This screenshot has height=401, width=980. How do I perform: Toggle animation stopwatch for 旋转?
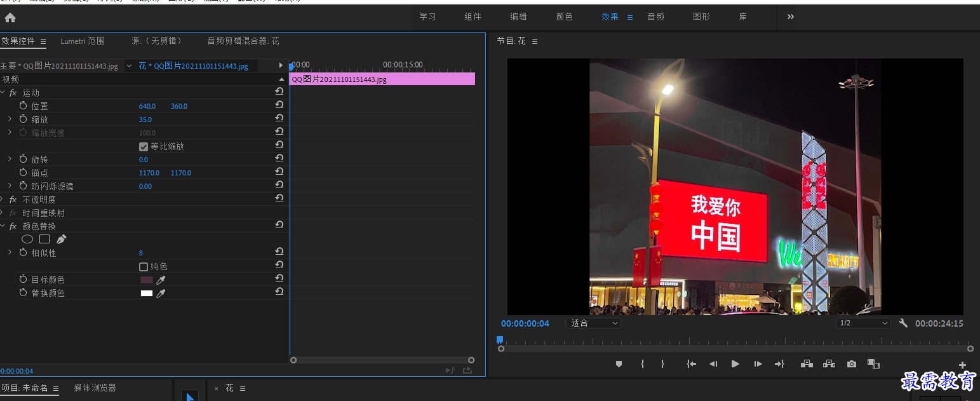pos(23,159)
